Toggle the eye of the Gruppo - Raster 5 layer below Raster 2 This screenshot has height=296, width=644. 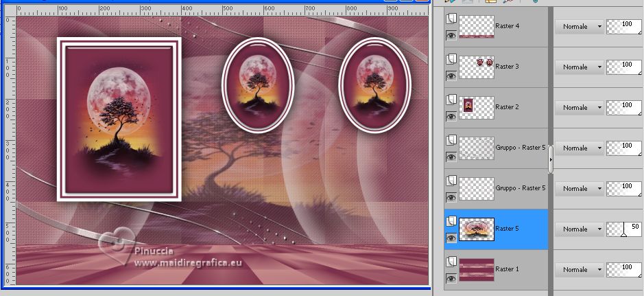(451, 157)
